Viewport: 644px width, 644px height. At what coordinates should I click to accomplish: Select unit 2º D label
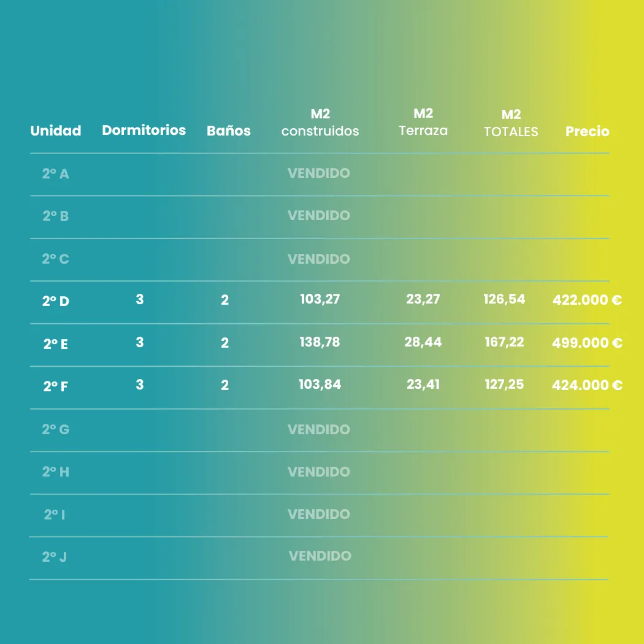coord(56,301)
